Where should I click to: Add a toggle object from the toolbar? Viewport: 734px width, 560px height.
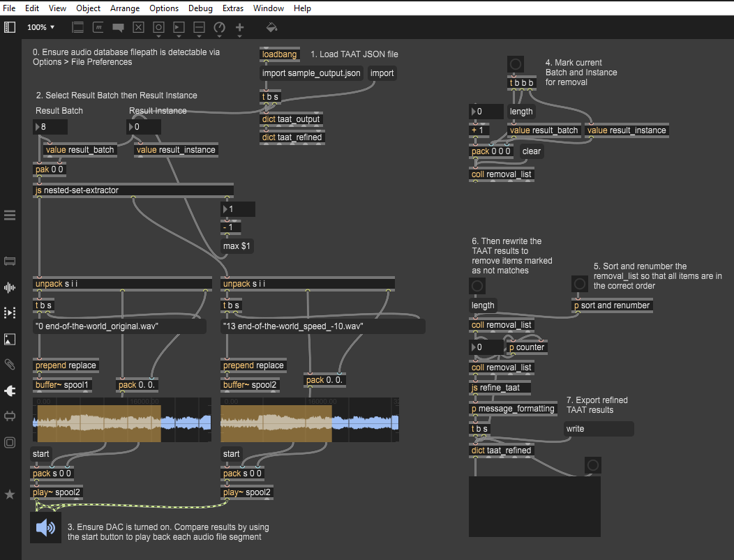click(138, 28)
